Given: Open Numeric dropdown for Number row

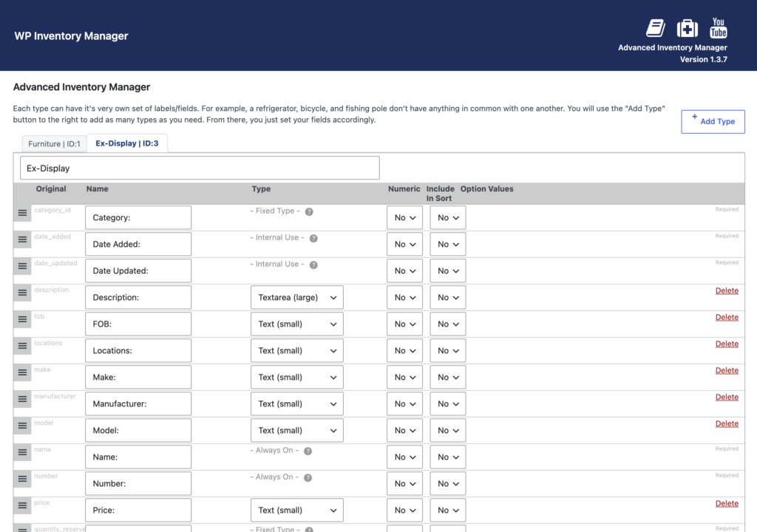Looking at the screenshot, I should (404, 484).
